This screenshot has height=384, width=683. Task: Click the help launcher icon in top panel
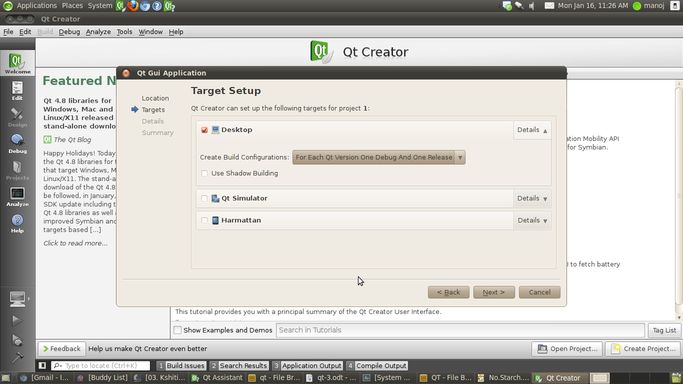[x=157, y=6]
